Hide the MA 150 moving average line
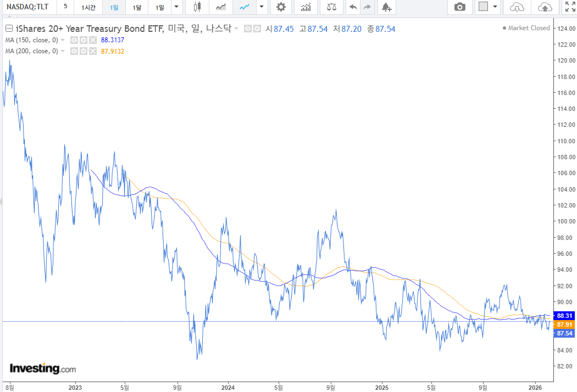 [x=74, y=40]
